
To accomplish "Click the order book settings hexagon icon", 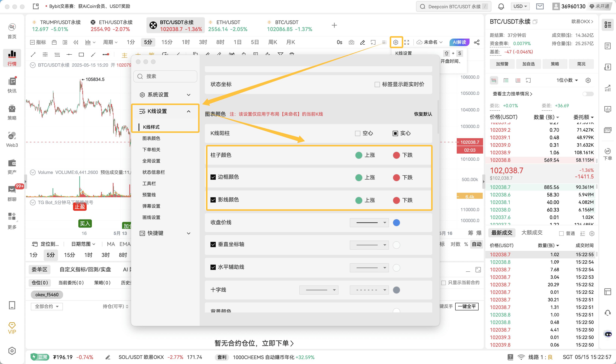I will 588,80.
